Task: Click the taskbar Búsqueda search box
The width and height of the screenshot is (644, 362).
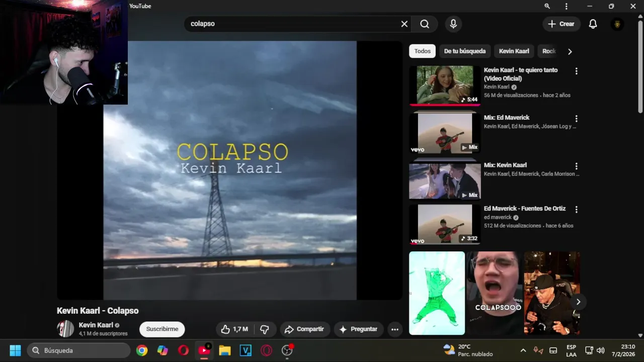Action: click(78, 350)
